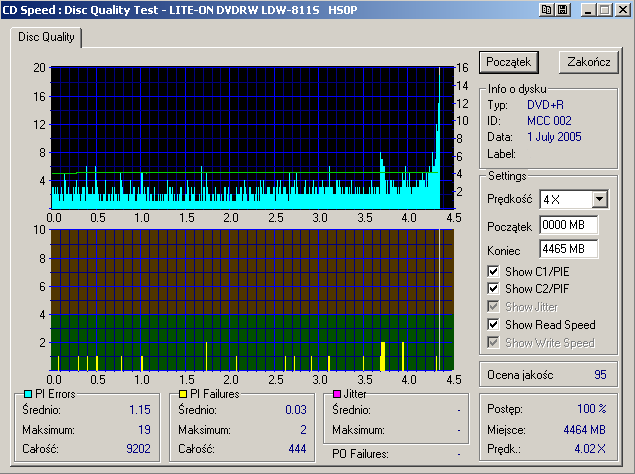
Task: Click the cyan PI Errors legend swatch
Action: (28, 394)
